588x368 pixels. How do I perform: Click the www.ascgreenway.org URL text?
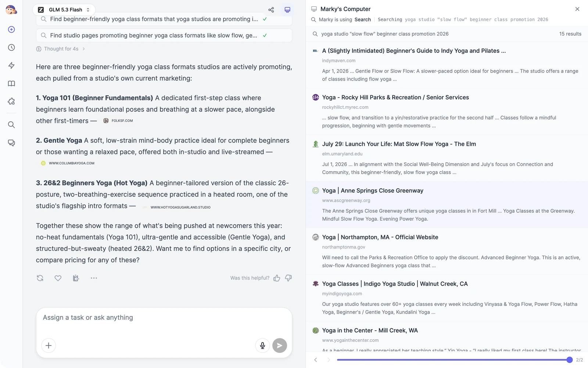tap(346, 201)
